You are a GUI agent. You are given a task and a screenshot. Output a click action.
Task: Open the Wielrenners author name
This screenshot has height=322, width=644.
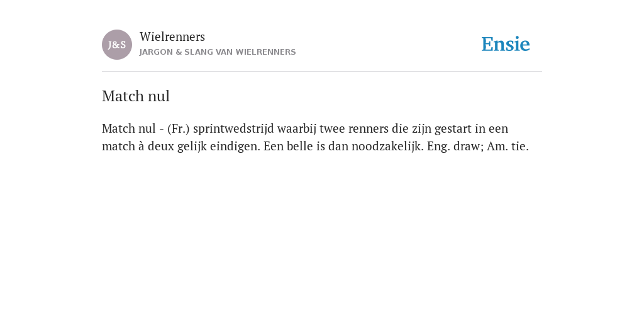172,36
